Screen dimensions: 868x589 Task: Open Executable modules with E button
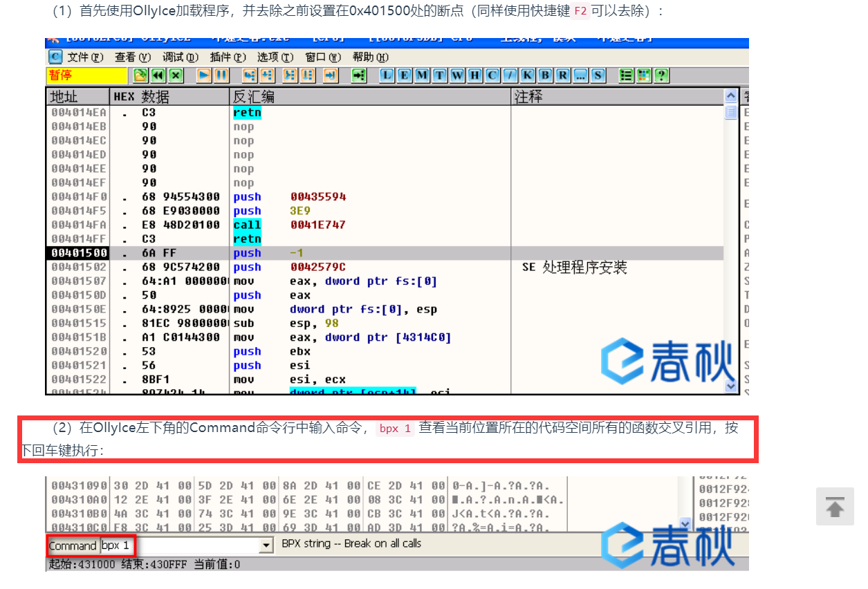coord(404,75)
